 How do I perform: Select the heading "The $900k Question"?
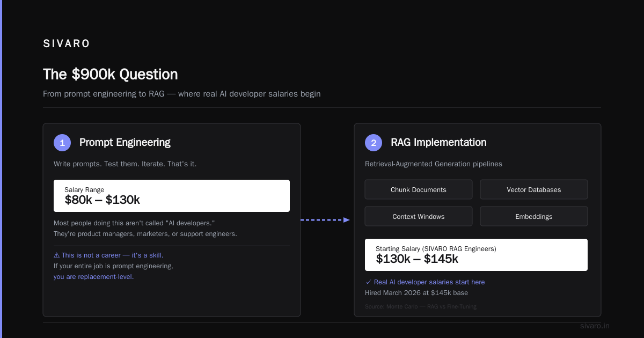point(110,74)
